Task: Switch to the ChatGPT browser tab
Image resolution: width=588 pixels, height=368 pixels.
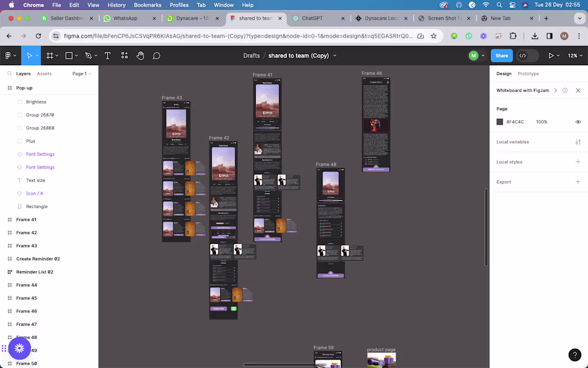Action: pyautogui.click(x=319, y=18)
